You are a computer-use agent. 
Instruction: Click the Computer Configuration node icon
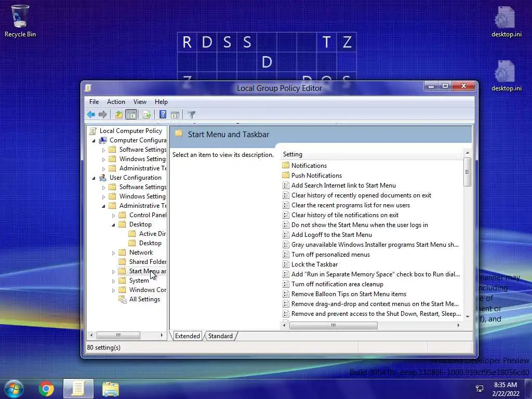[103, 140]
